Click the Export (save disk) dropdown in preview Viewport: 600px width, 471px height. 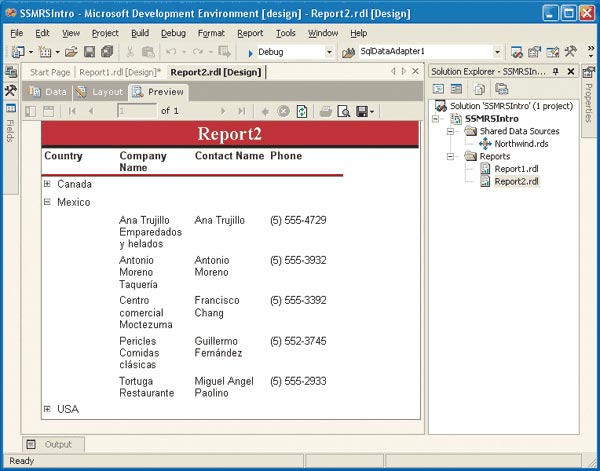coord(364,111)
